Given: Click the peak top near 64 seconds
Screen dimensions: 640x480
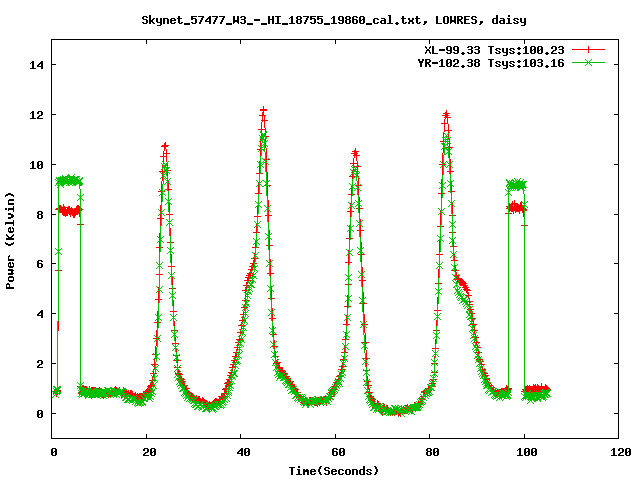Looking at the screenshot, I should [x=355, y=153].
